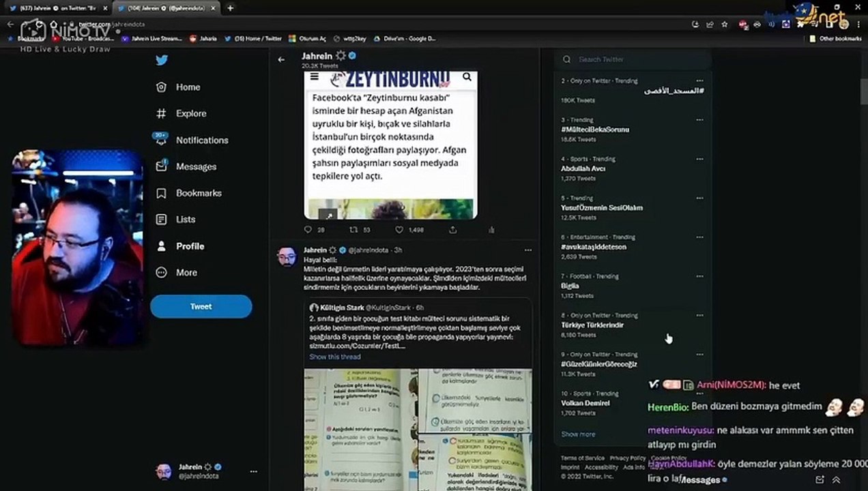Open trending topic Türkiye Türklerindir

(592, 325)
